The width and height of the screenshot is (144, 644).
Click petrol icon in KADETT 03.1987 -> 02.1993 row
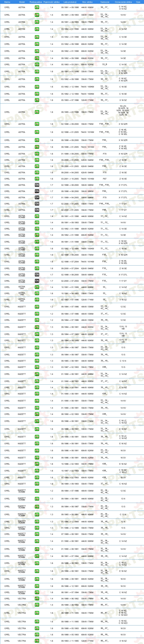pos(37,367)
